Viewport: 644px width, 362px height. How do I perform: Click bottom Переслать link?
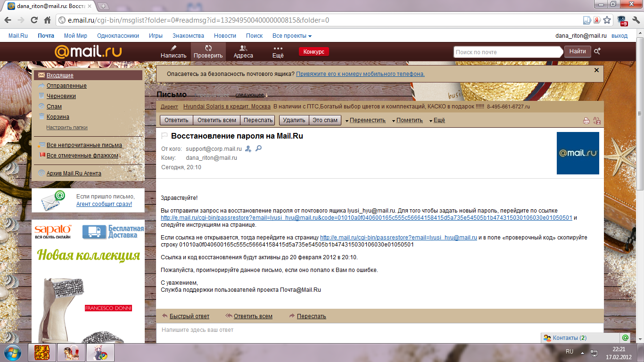pos(312,316)
